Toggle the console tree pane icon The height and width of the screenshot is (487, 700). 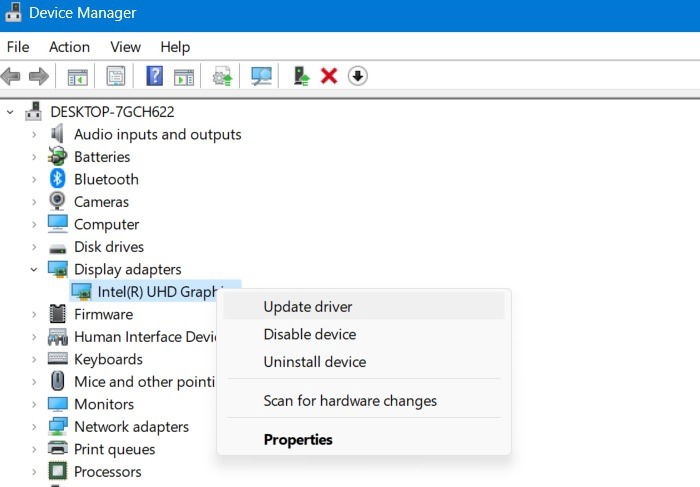pos(78,77)
